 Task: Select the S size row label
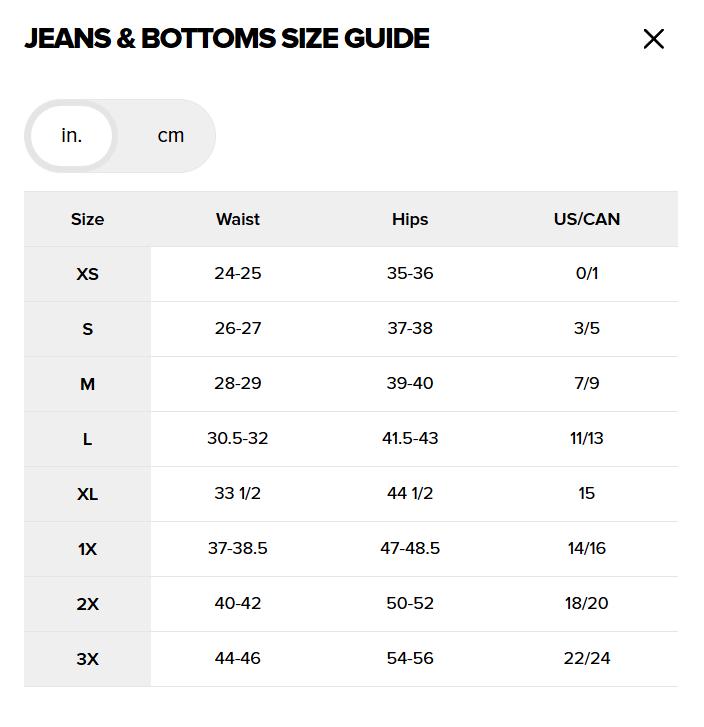pos(87,329)
